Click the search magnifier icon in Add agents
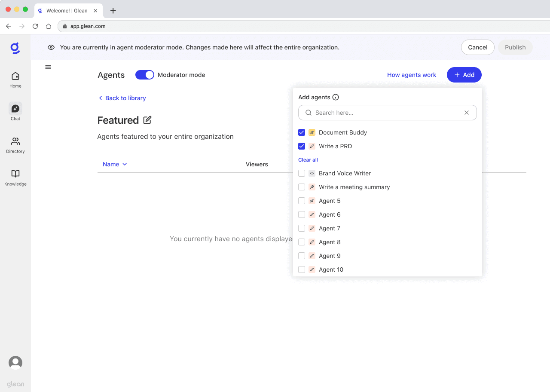Image resolution: width=550 pixels, height=392 pixels. tap(309, 113)
